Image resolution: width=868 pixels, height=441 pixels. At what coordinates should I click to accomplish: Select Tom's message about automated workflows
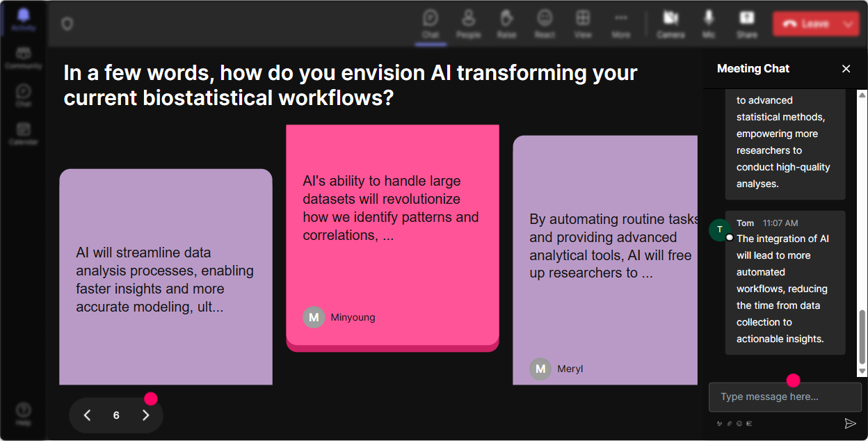(785, 283)
